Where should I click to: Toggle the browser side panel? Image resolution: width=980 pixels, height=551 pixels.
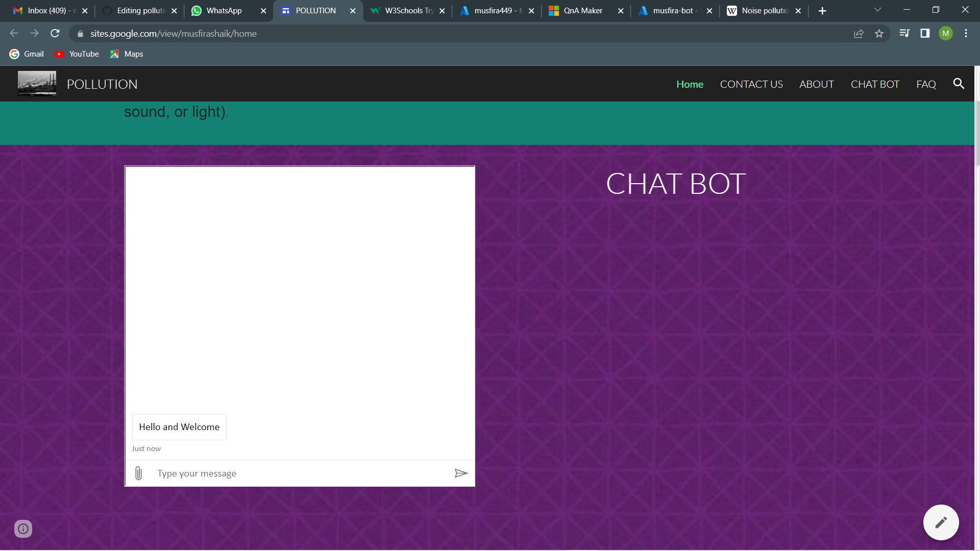925,33
